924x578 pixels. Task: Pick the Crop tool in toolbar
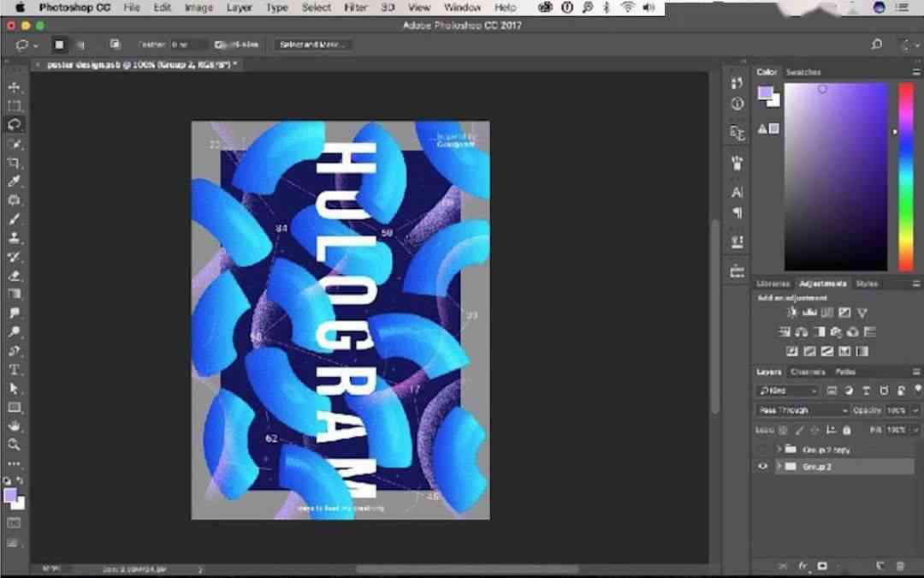click(14, 163)
